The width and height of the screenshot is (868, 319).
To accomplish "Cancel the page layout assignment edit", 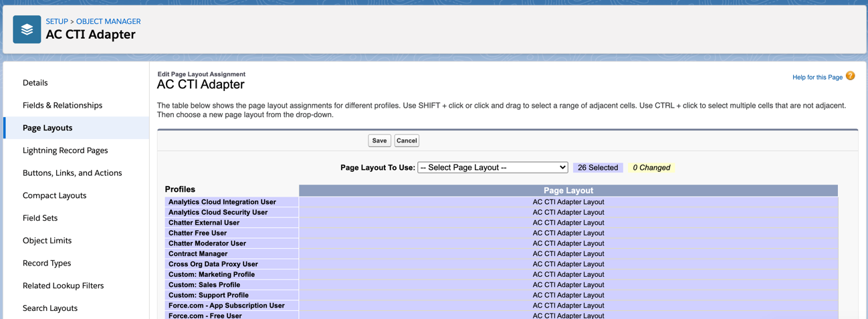I will coord(407,140).
